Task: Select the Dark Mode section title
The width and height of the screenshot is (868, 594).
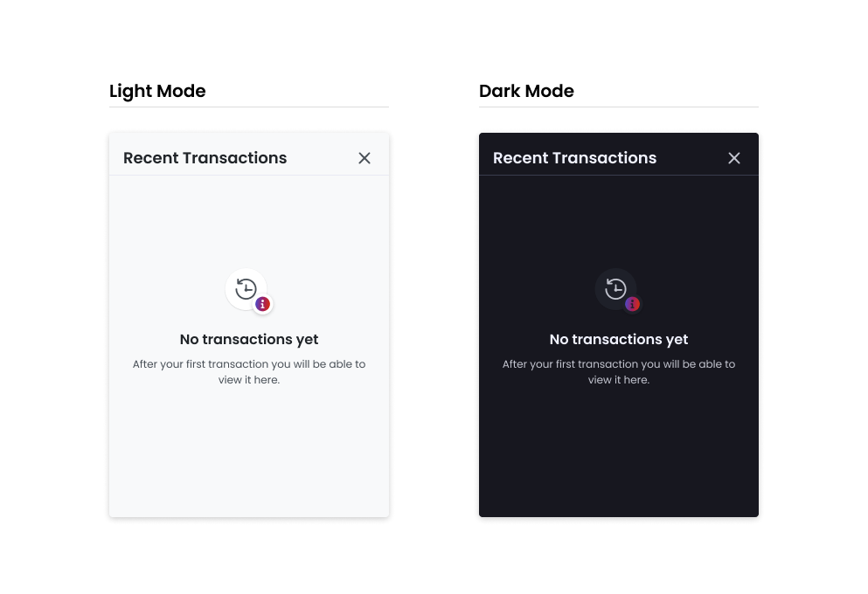Action: pos(526,91)
